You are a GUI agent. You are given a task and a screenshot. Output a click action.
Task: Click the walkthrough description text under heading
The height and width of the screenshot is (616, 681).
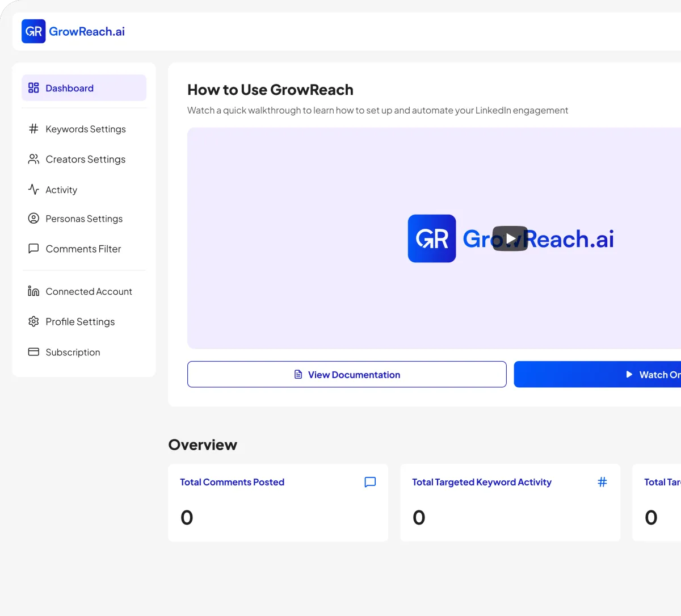377,110
